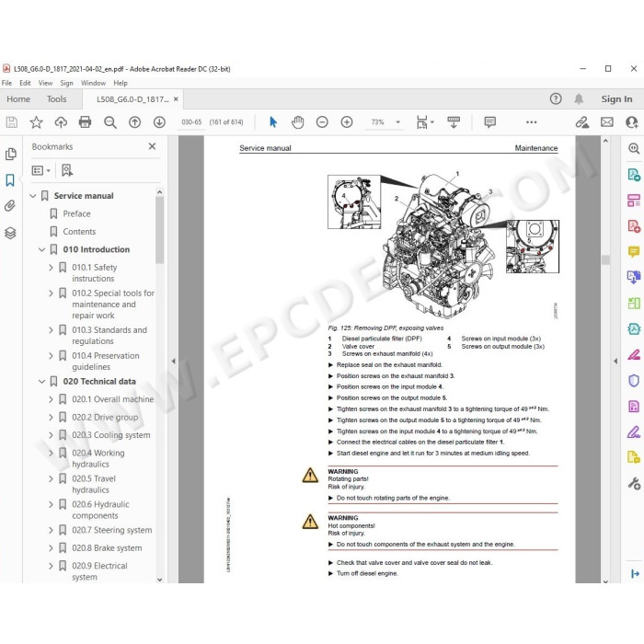Go to next page with the down arrow
This screenshot has width=644, height=644.
159,122
